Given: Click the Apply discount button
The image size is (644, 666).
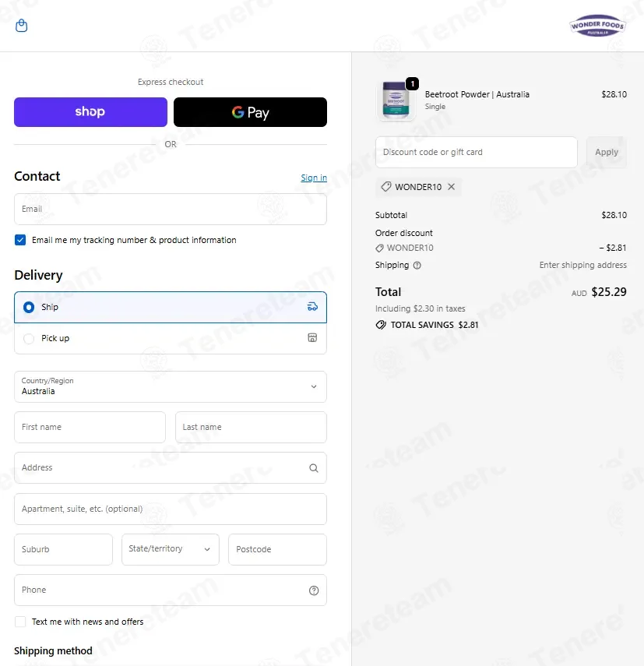Looking at the screenshot, I should [606, 152].
